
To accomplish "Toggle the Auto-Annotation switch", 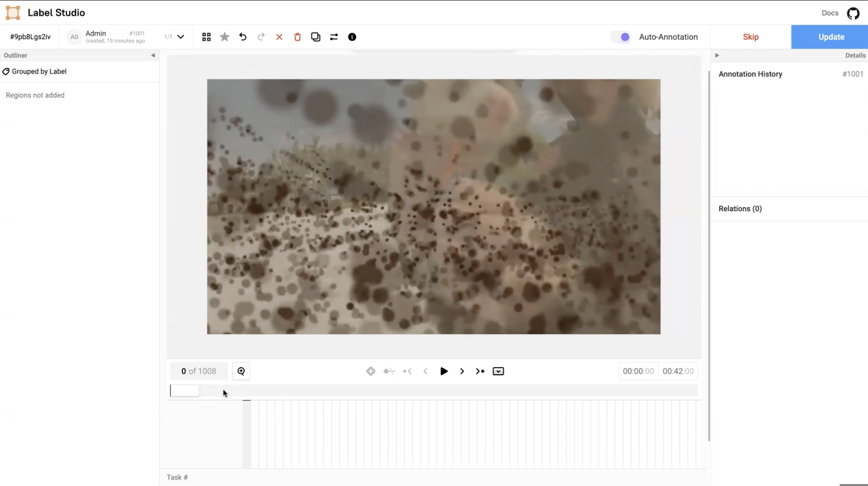I will pyautogui.click(x=621, y=37).
